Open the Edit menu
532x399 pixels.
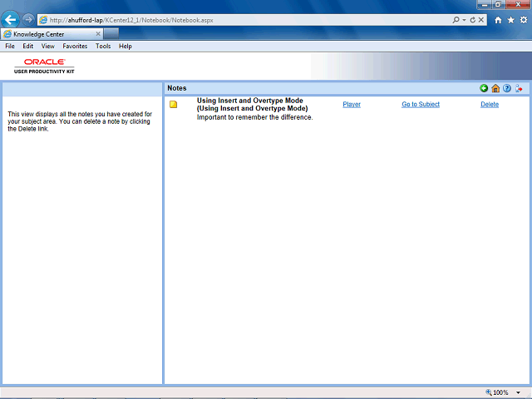(27, 47)
